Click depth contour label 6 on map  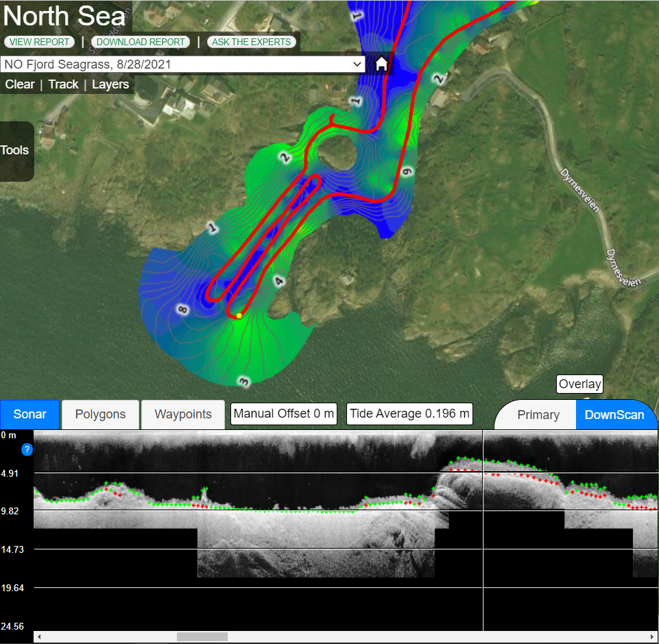click(407, 171)
